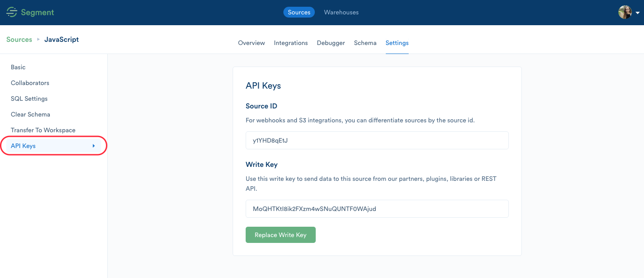Go to Warehouses in top navigation
Image resolution: width=644 pixels, height=278 pixels.
[341, 12]
